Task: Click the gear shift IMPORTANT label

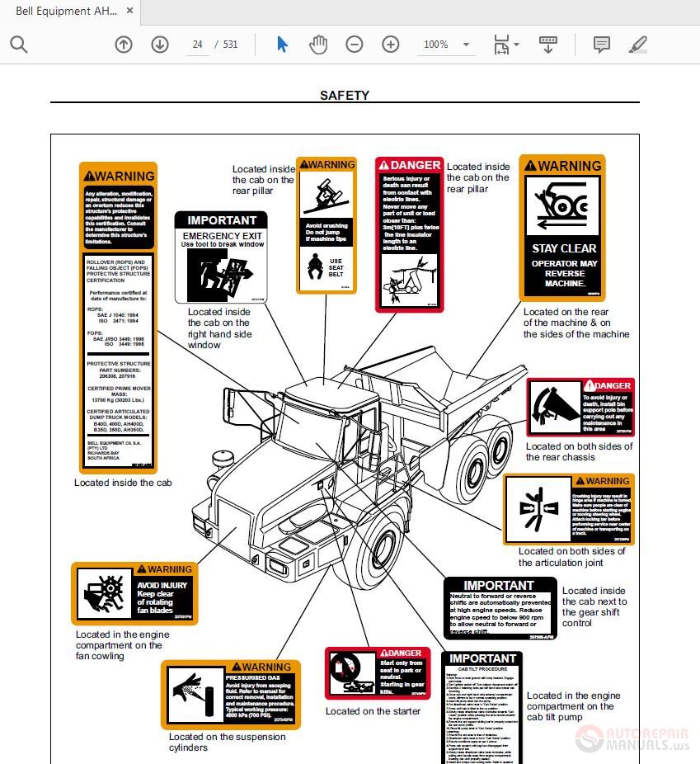Action: pyautogui.click(x=500, y=608)
